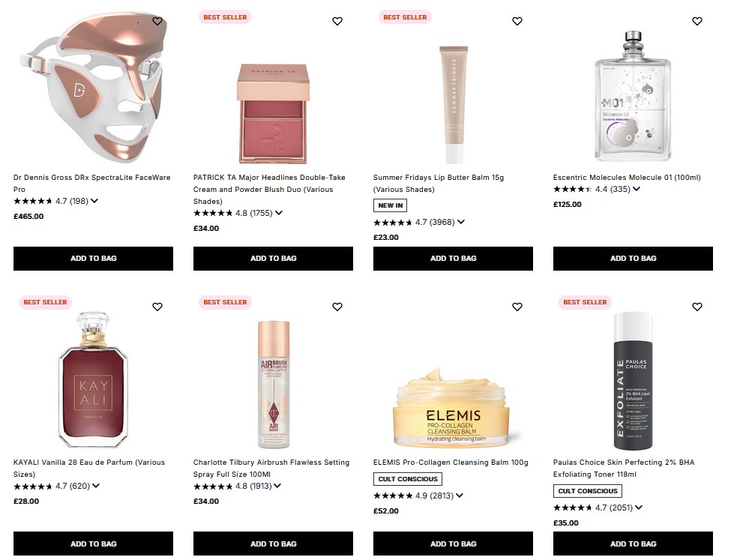731x560 pixels.
Task: Add the KAYALI Vanilla 28 perfume to bag
Action: [93, 544]
